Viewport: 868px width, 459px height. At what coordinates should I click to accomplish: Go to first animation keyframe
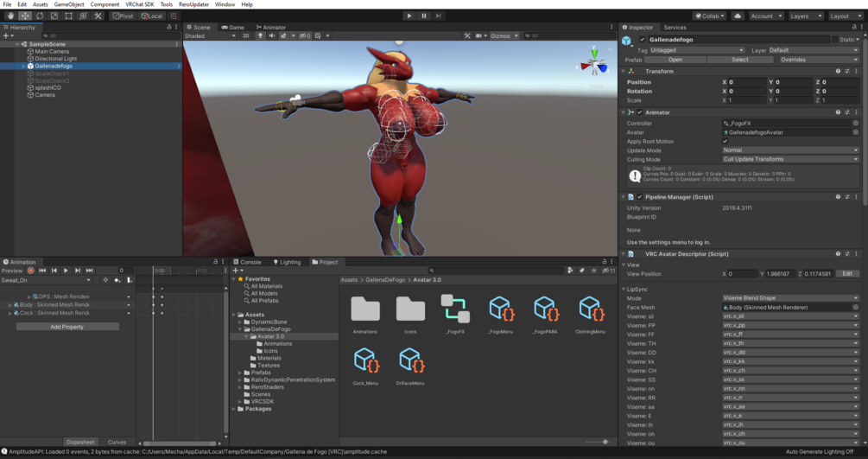point(42,271)
